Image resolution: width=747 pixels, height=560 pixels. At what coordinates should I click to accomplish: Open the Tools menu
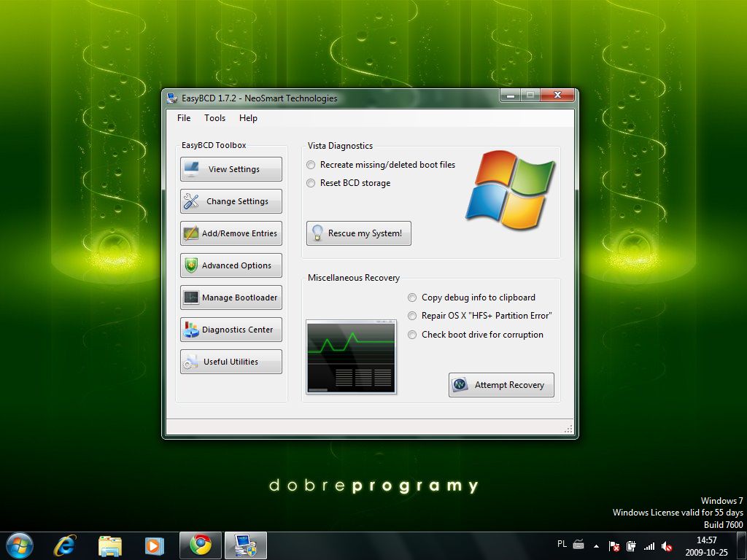point(214,118)
